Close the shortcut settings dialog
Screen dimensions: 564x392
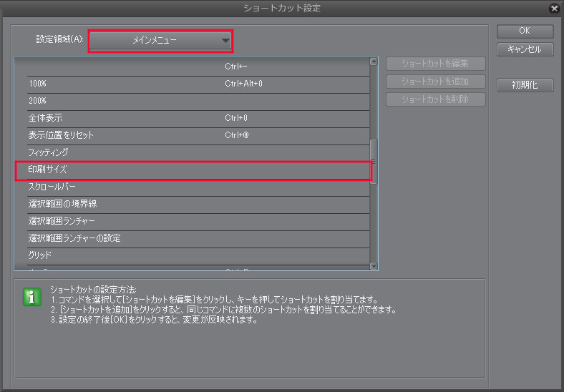(555, 8)
